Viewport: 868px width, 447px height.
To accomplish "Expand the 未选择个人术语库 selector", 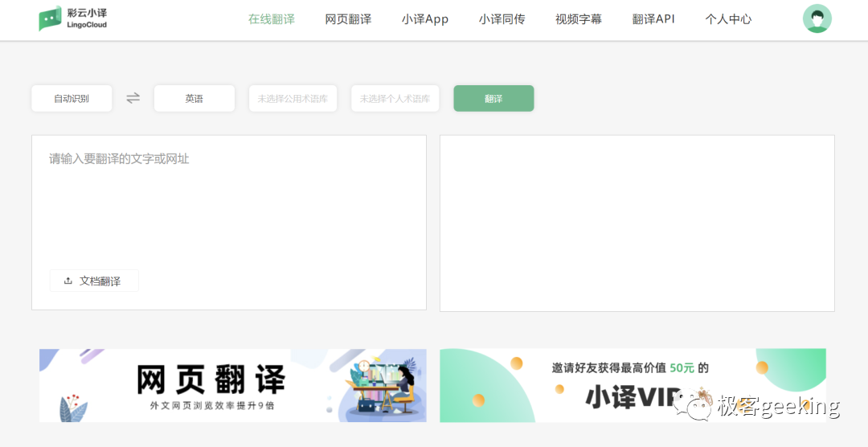I will point(395,99).
